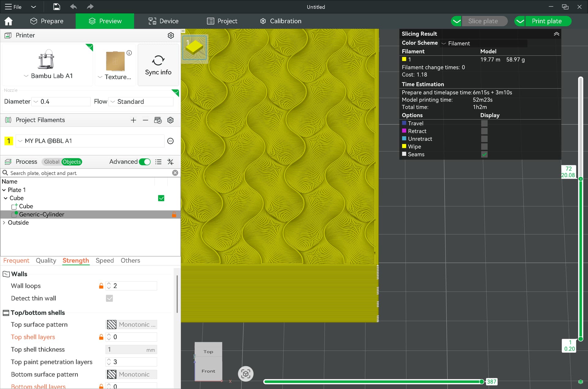Toggle Retract display checkbox
The height and width of the screenshot is (389, 588).
point(484,131)
